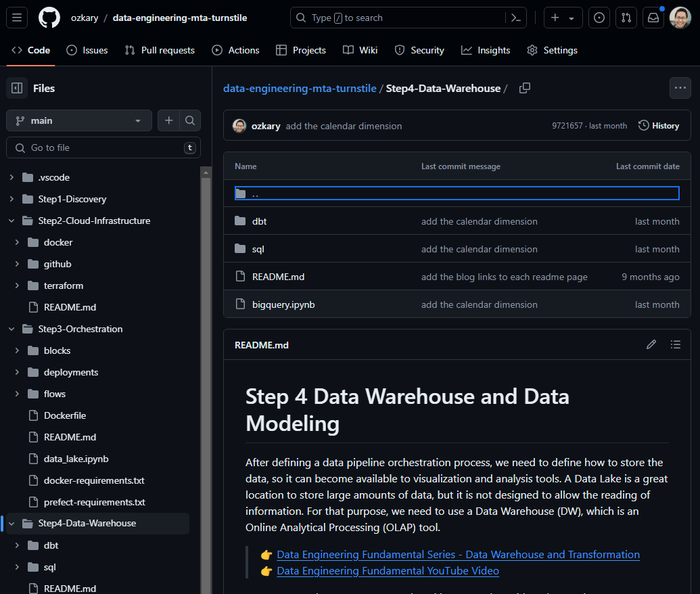Screen dimensions: 700x594
Task: Open the hamburger global navigation menu
Action: 17,18
